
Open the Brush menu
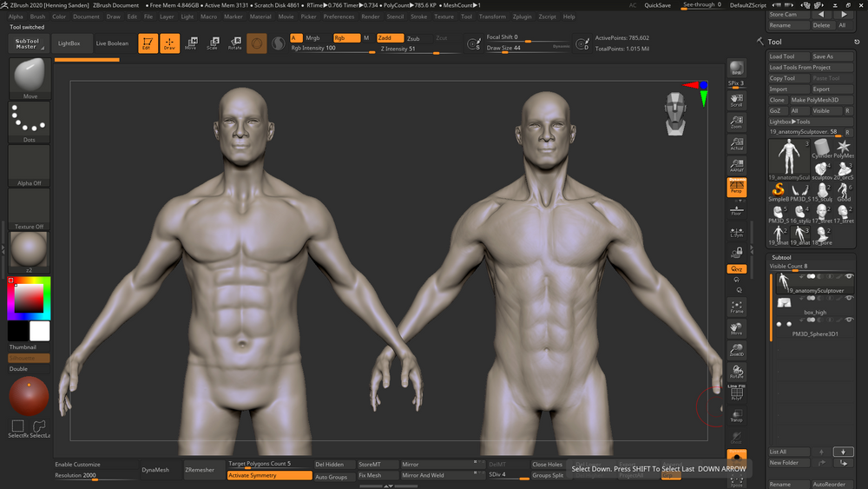click(37, 17)
